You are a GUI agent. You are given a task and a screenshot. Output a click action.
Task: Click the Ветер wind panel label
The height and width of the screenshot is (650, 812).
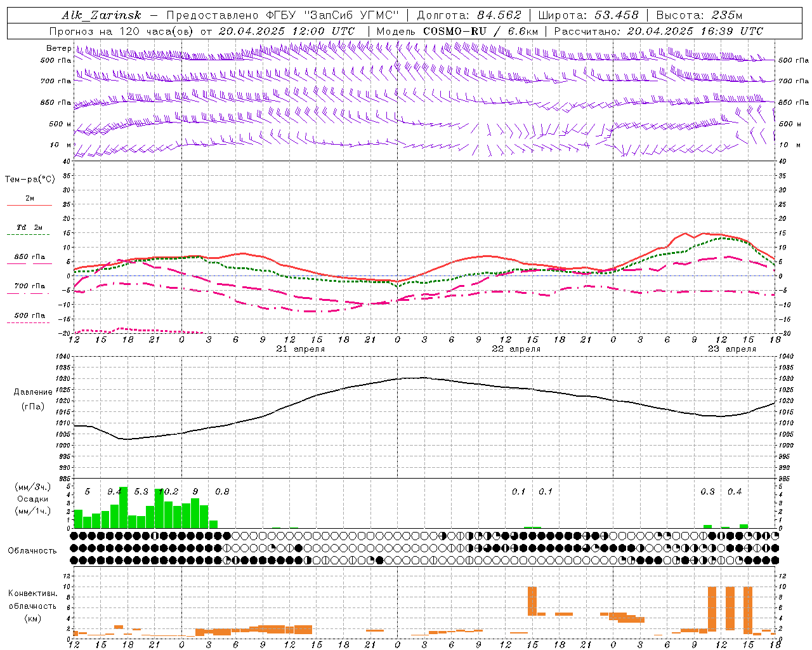[x=58, y=48]
